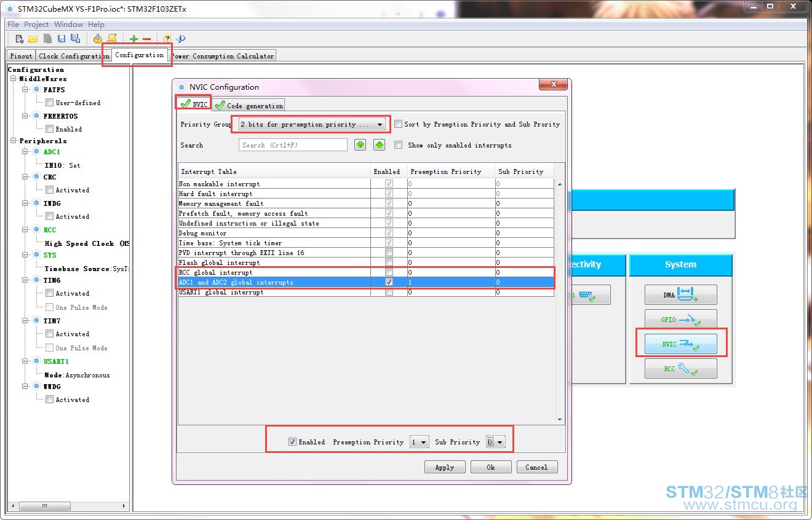Collapse the MiddleWares tree node
Image resolution: width=812 pixels, height=520 pixels.
(14, 79)
